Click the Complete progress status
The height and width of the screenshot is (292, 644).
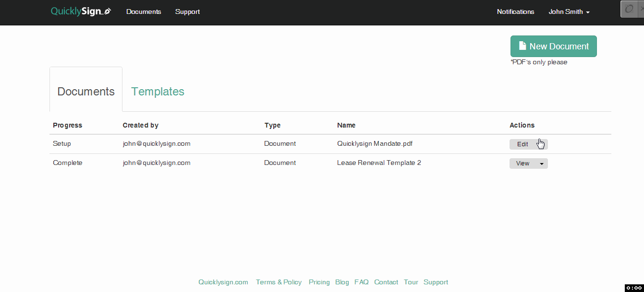pyautogui.click(x=68, y=163)
